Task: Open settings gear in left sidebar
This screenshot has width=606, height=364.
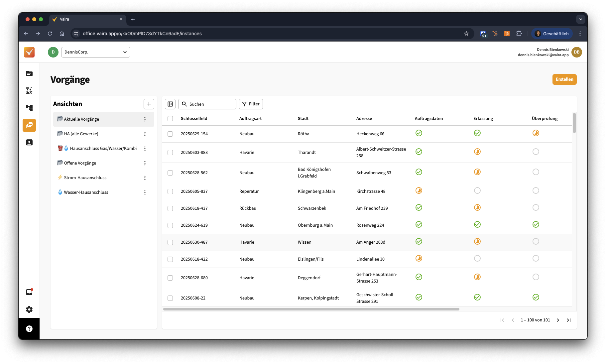Action: click(29, 309)
